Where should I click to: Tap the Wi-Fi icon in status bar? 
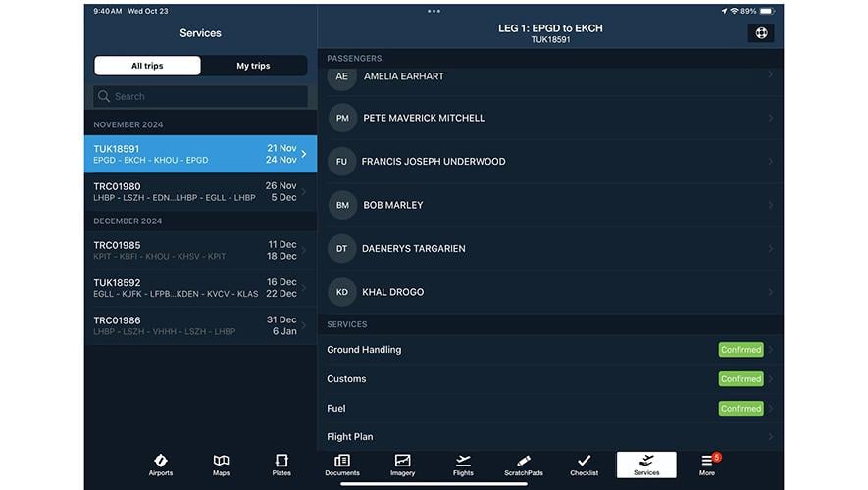point(734,11)
